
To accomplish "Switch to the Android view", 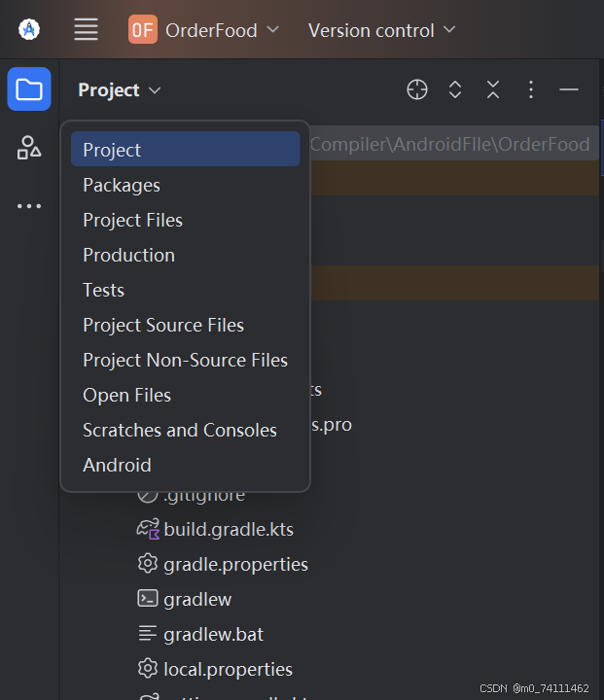I will (x=186, y=465).
